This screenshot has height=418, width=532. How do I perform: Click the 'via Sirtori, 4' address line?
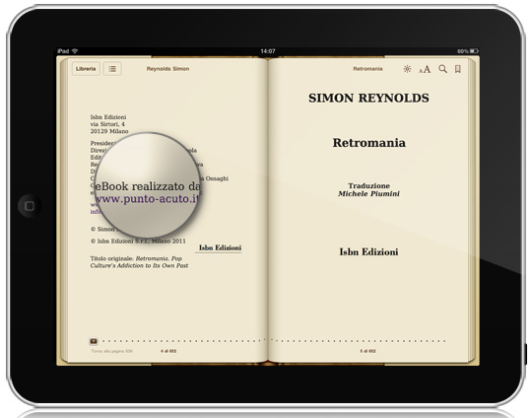[107, 124]
